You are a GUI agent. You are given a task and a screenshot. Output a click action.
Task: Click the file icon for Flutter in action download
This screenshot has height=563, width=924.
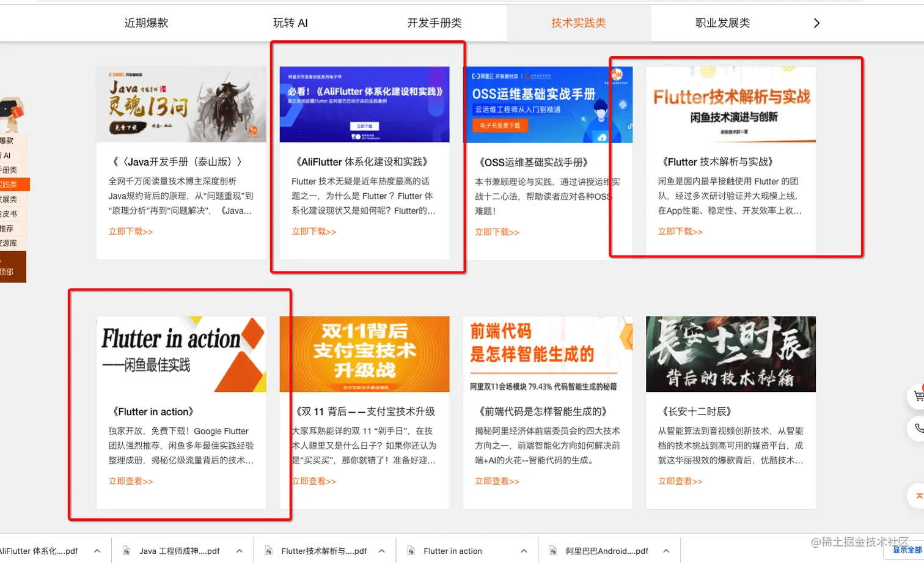tap(411, 551)
